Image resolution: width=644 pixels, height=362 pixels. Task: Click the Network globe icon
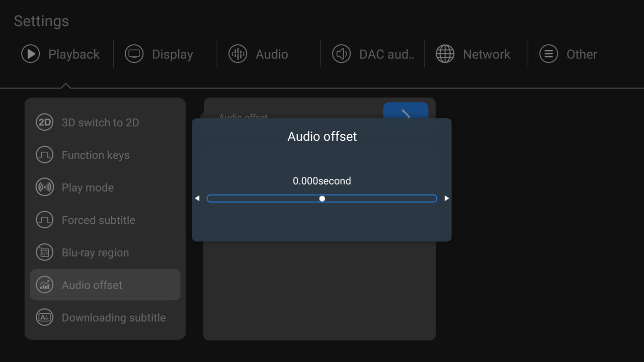445,54
